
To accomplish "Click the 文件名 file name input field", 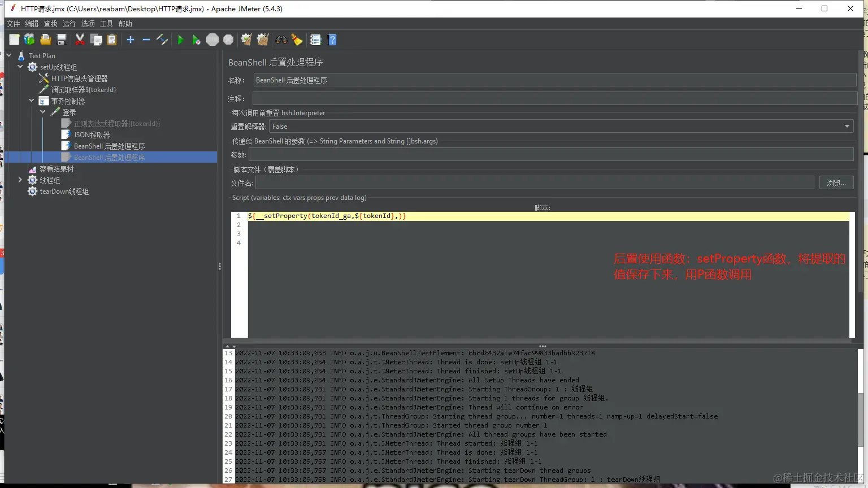I will 535,183.
